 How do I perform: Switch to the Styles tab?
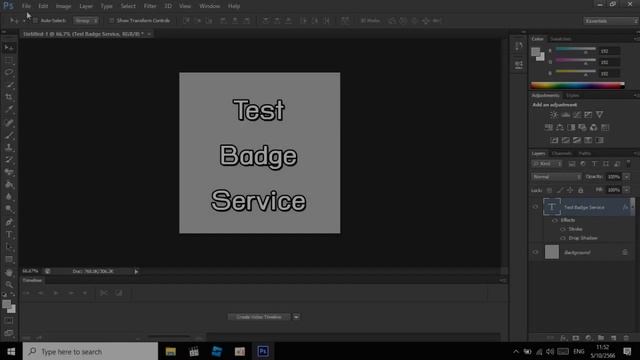coord(572,96)
